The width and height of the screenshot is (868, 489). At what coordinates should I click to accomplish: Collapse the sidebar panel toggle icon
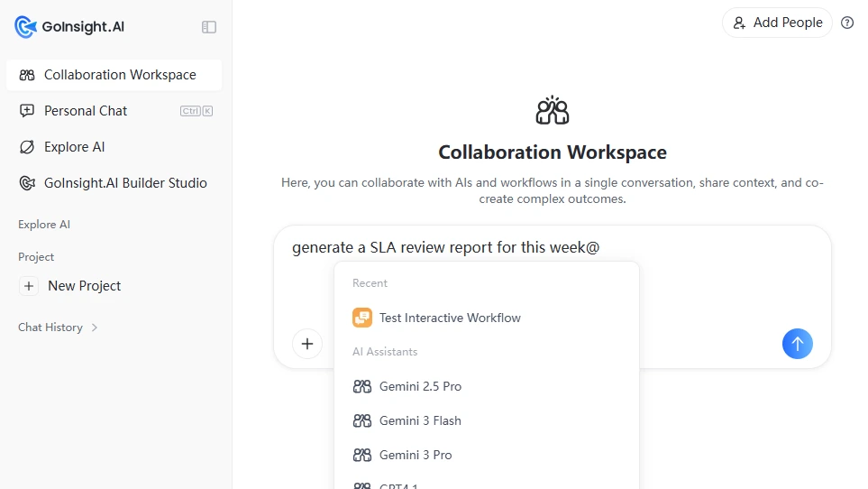click(x=209, y=27)
